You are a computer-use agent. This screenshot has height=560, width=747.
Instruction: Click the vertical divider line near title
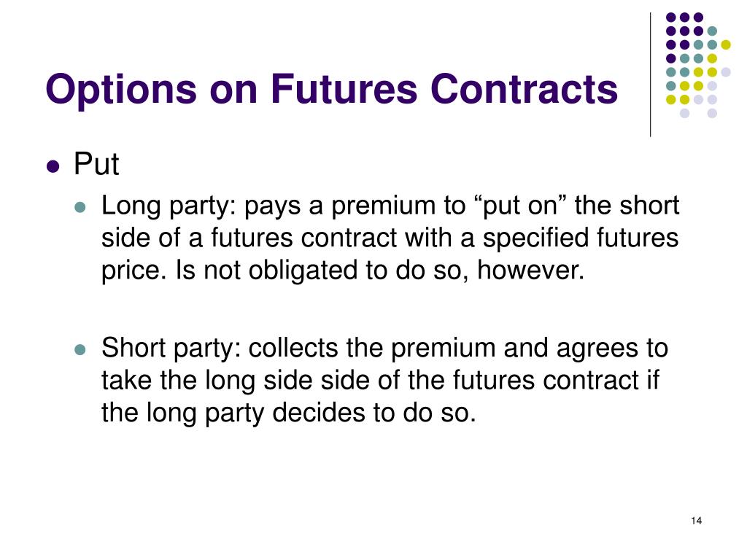650,75
